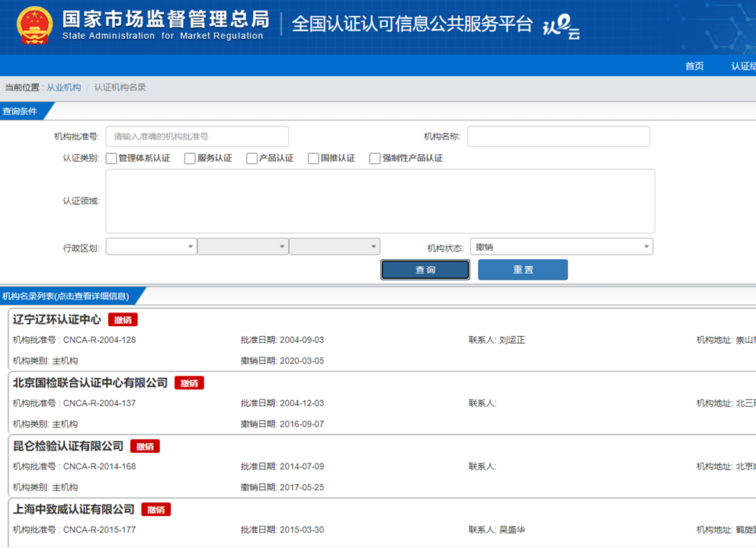Open the 从业机构 breadcrumb link
Viewport: 756px width, 548px height.
point(63,87)
